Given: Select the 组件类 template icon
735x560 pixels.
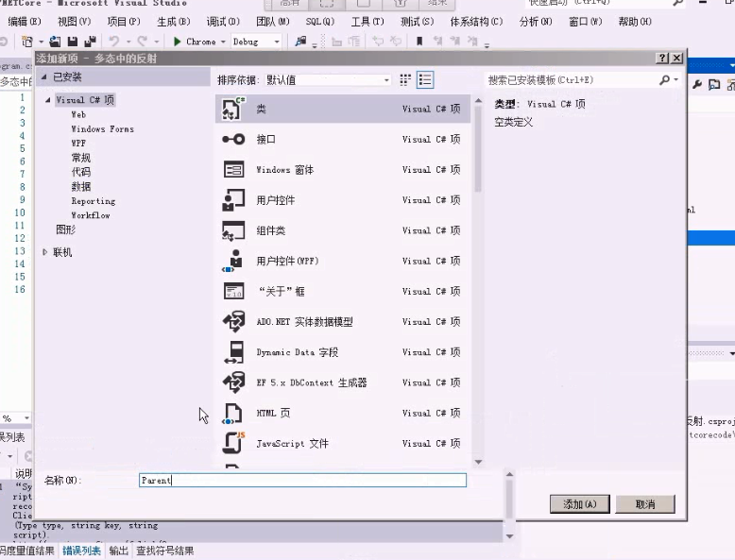Looking at the screenshot, I should tap(233, 230).
